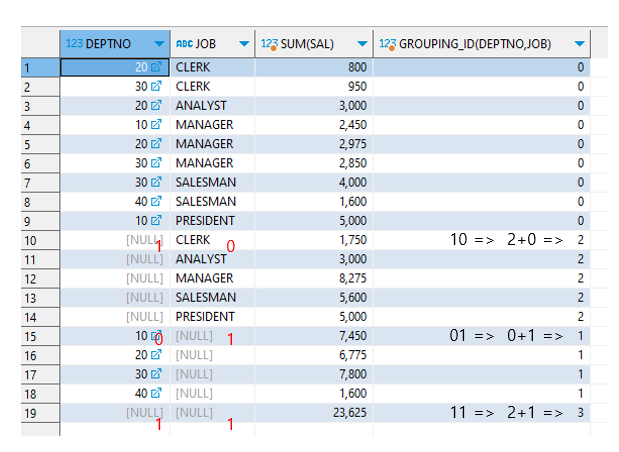This screenshot has width=619, height=452.
Task: Open link icon in row 17 DEPTNO cell
Action: click(x=156, y=374)
